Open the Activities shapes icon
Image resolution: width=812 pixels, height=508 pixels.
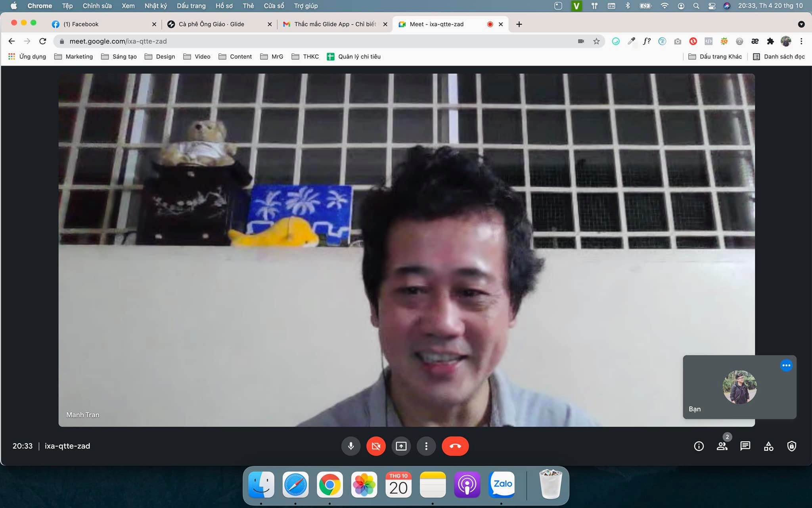(x=768, y=446)
